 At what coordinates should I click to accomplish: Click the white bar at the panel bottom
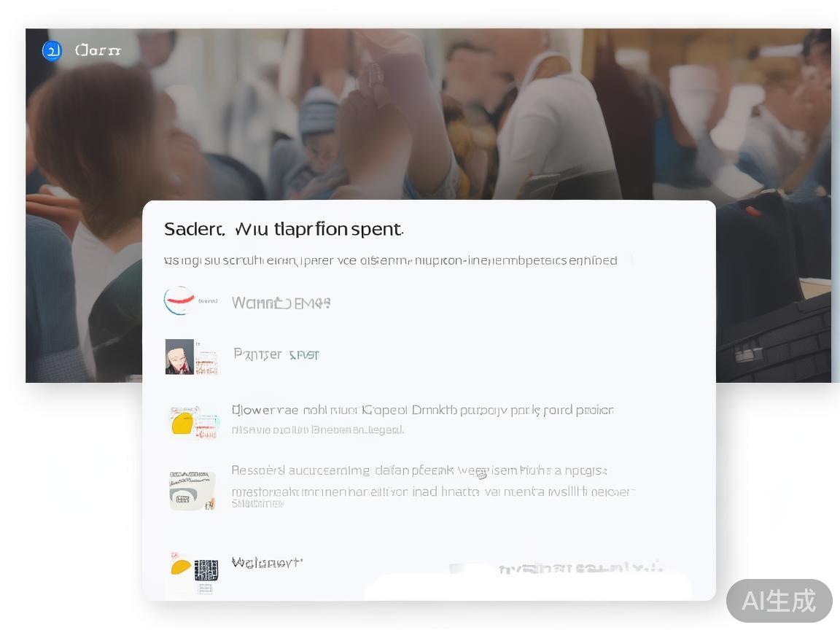(x=528, y=587)
